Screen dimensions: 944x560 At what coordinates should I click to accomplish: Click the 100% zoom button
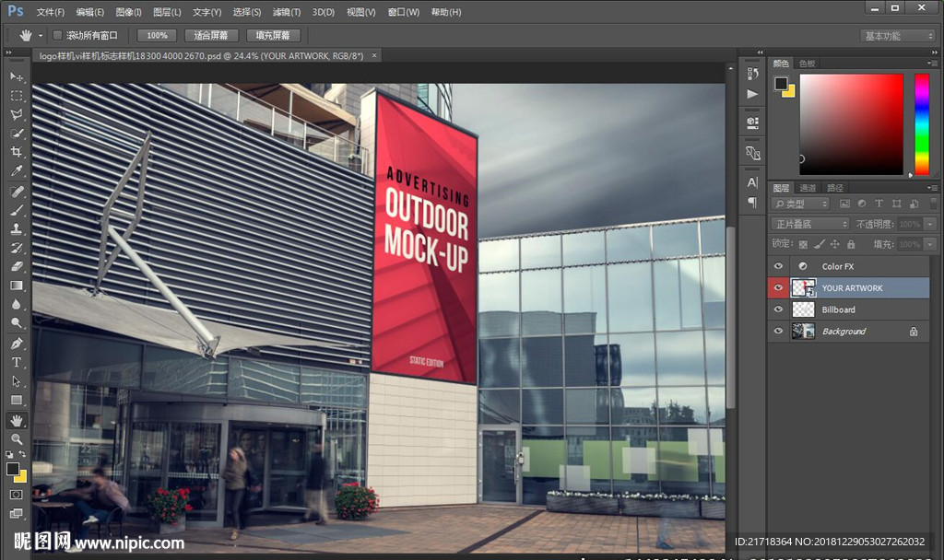click(x=157, y=35)
